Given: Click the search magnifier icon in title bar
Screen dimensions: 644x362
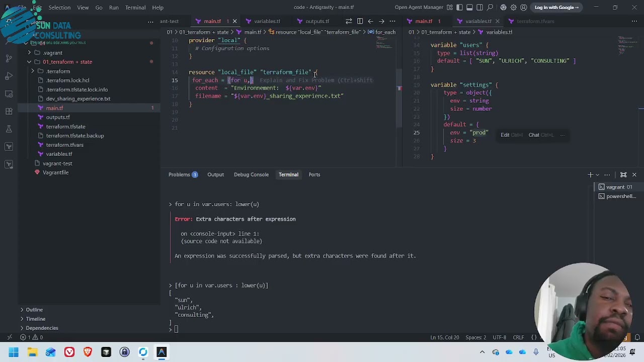Looking at the screenshot, I should [x=490, y=8].
